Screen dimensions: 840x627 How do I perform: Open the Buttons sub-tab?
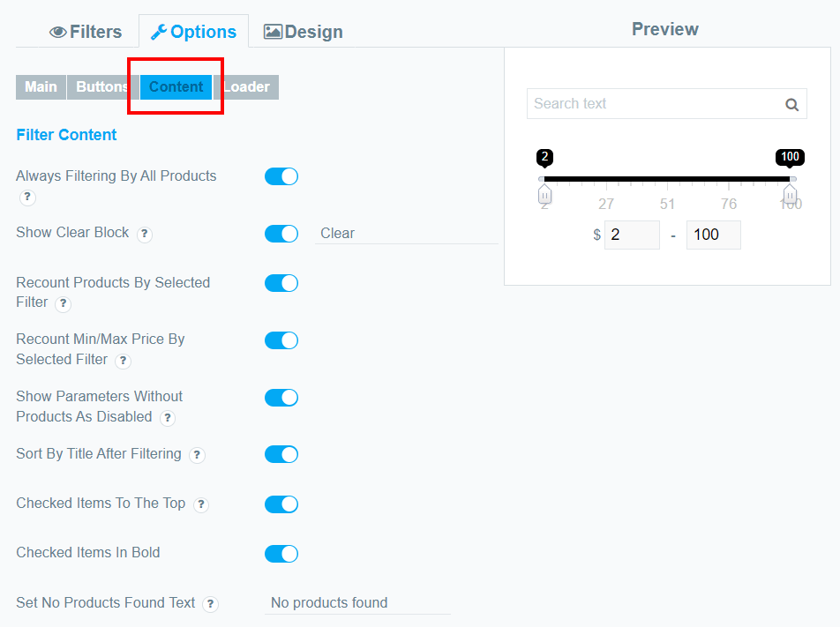click(x=101, y=86)
